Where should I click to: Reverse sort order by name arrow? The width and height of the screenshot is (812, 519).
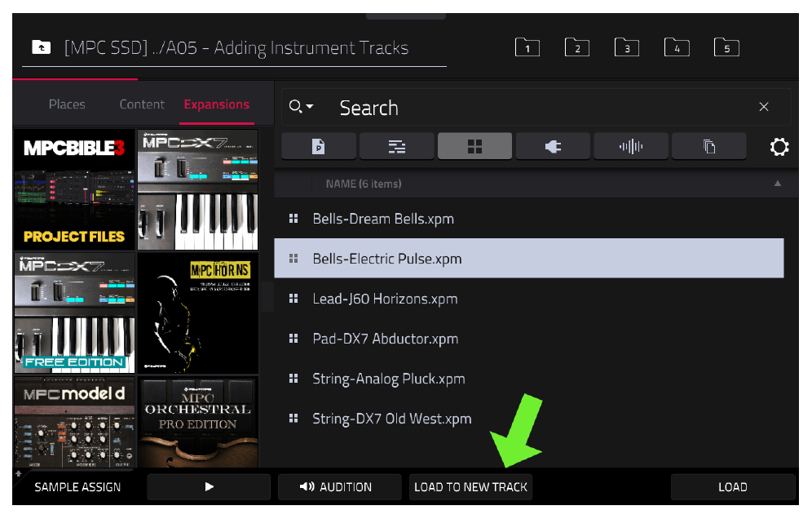pyautogui.click(x=777, y=184)
